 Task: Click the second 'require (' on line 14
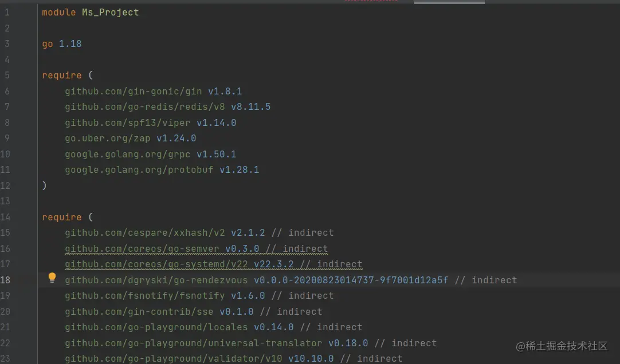pyautogui.click(x=68, y=217)
